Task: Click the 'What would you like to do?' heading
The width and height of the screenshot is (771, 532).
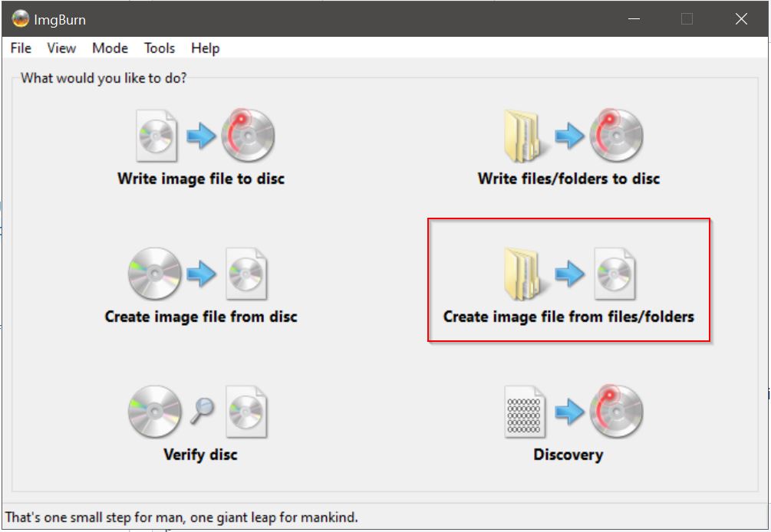Action: point(104,78)
